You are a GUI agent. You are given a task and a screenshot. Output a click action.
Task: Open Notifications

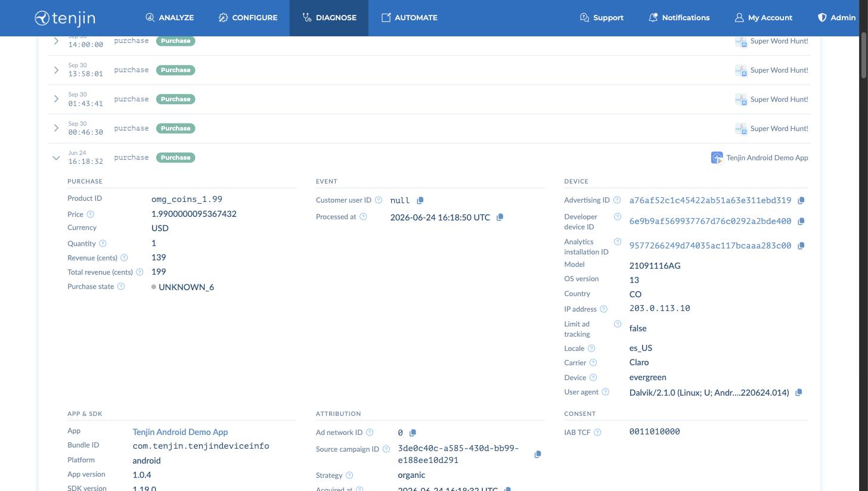679,18
